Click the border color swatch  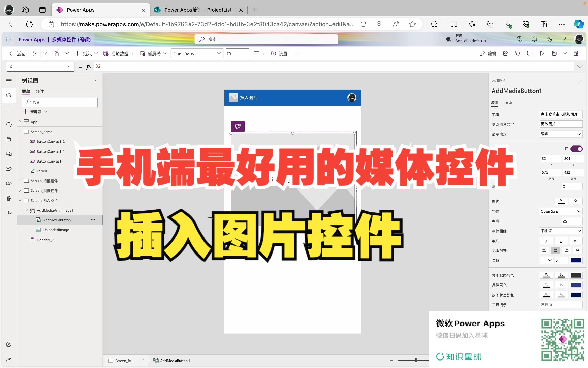[576, 260]
